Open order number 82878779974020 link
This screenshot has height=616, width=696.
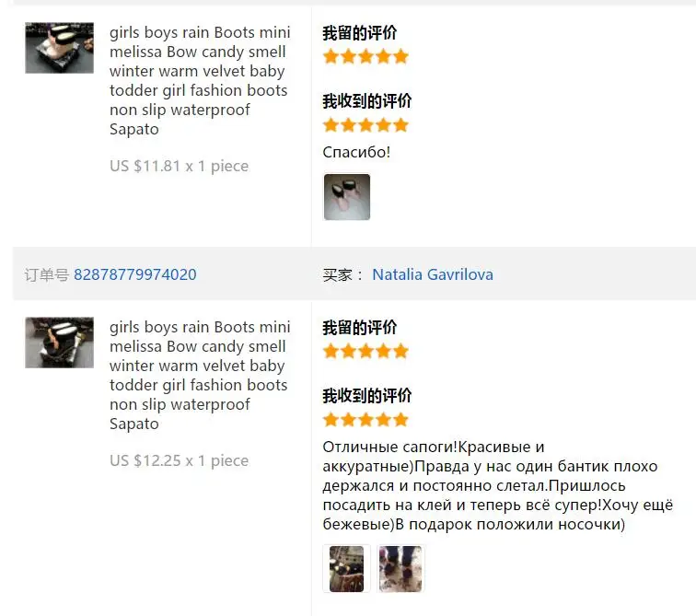[x=135, y=274]
